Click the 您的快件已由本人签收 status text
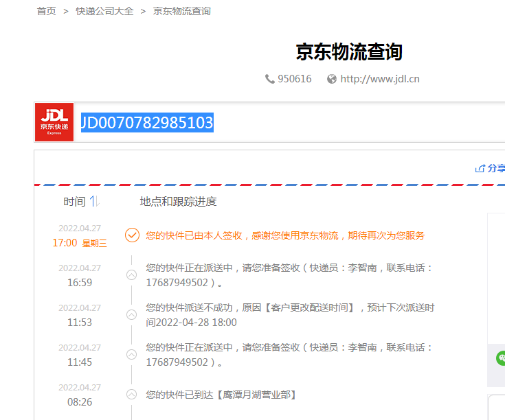This screenshot has width=505, height=420. [x=285, y=235]
